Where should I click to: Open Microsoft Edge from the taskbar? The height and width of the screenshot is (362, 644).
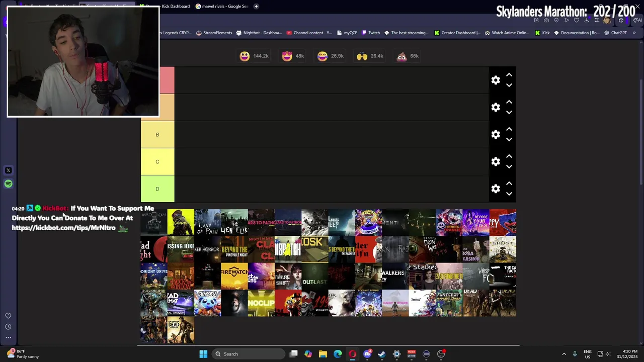click(338, 354)
